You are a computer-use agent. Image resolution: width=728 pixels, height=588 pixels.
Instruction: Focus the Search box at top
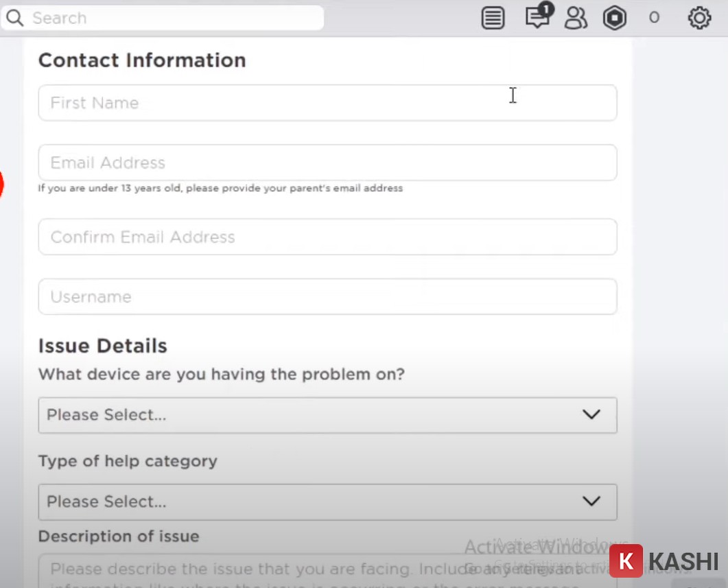coord(172,18)
